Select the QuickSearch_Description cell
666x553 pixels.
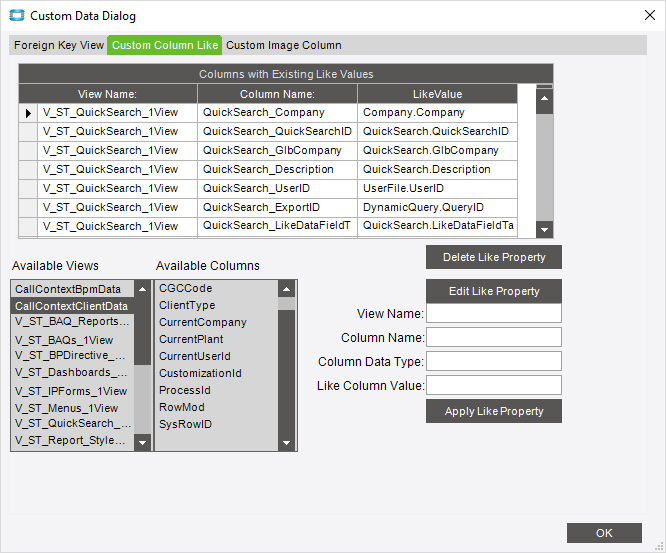(x=277, y=169)
